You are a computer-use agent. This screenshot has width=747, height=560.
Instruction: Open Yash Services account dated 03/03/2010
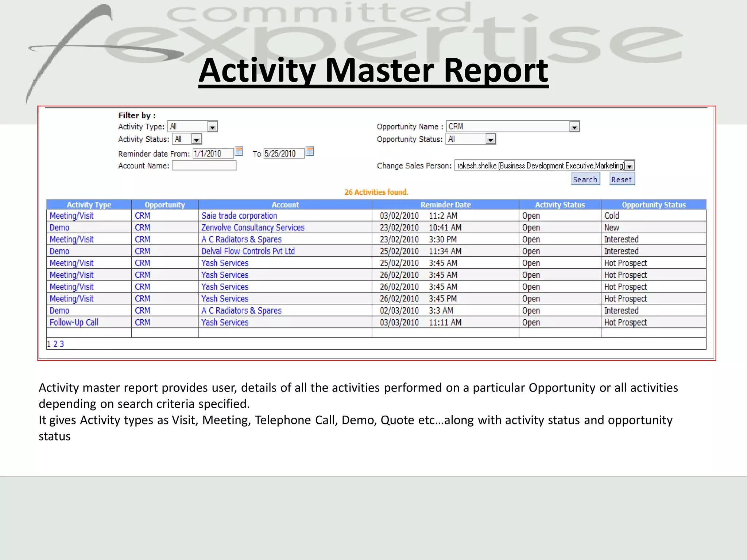(x=225, y=322)
